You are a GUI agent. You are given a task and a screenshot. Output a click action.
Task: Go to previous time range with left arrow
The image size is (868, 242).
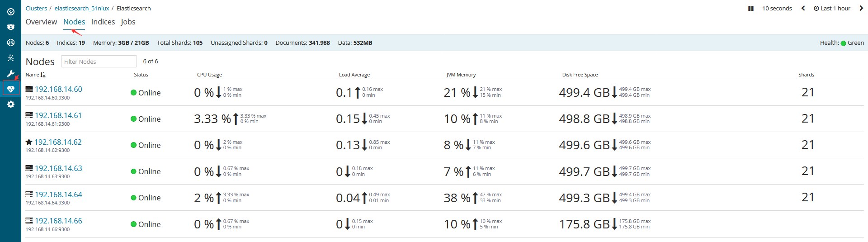tap(803, 8)
